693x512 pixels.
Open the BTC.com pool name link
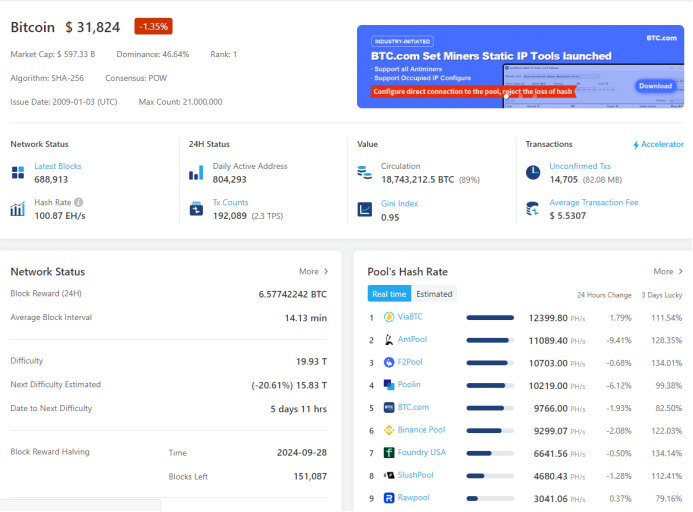click(x=413, y=407)
